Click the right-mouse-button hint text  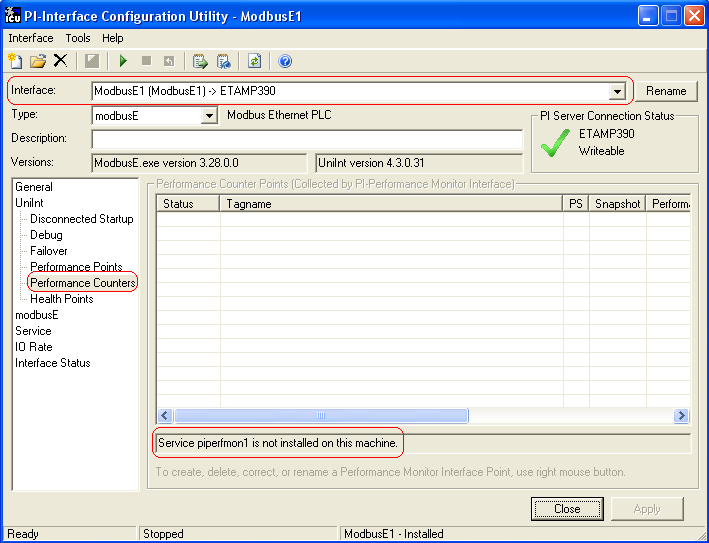[x=391, y=472]
